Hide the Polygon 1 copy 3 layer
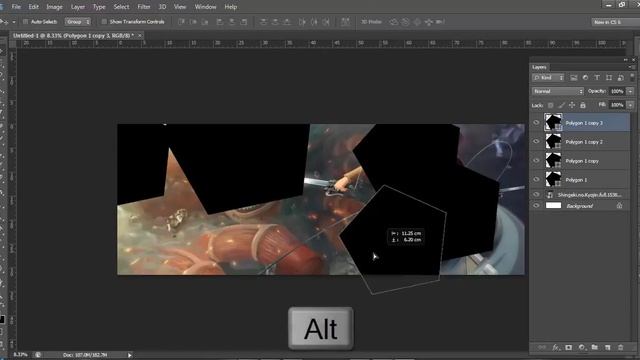 (x=536, y=122)
